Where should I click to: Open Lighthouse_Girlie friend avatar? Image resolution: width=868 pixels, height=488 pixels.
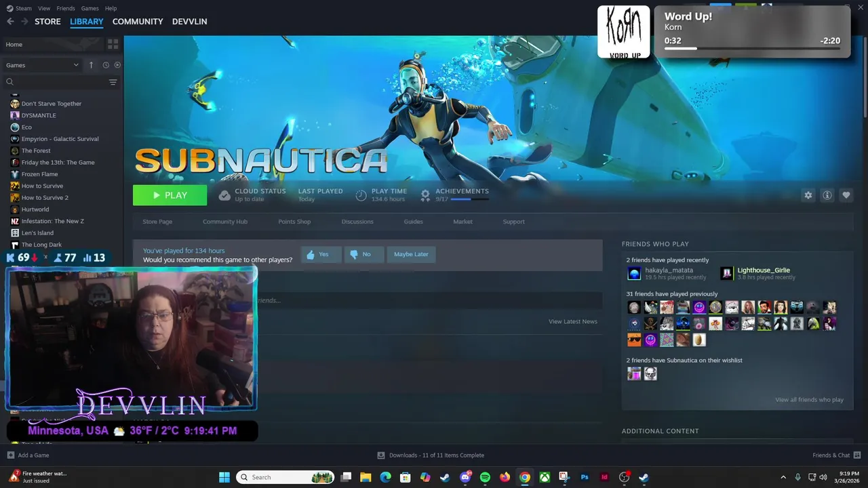[727, 273]
